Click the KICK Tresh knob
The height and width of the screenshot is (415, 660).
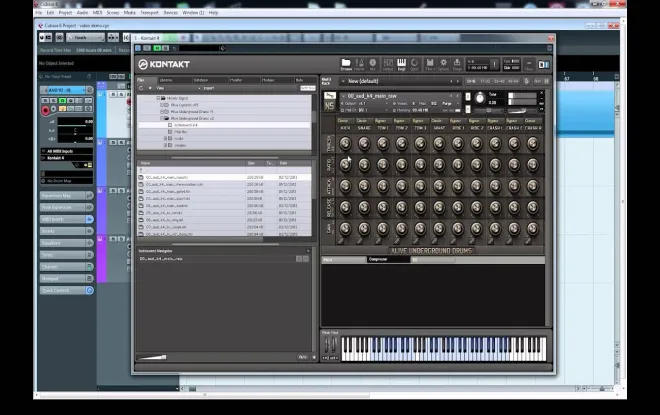(x=345, y=144)
